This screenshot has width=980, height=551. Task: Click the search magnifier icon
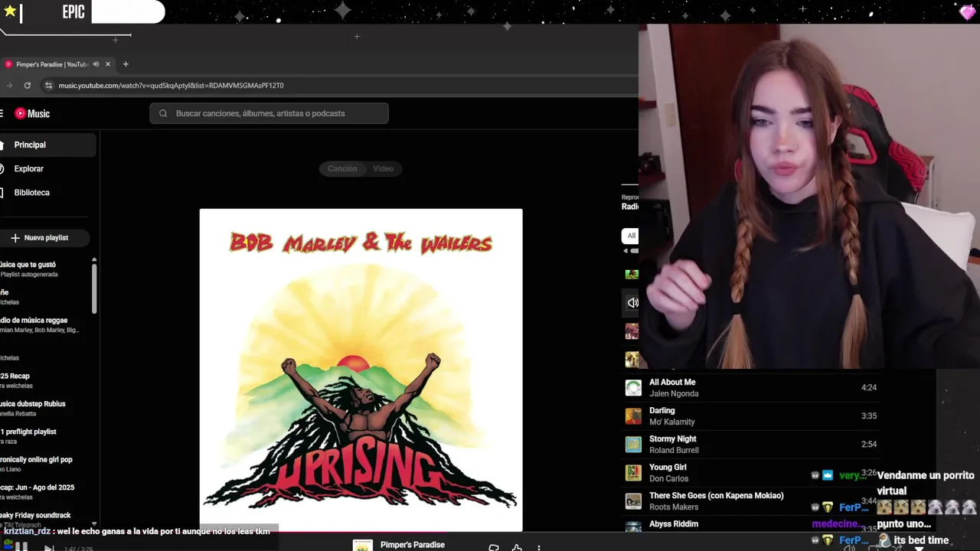[163, 113]
